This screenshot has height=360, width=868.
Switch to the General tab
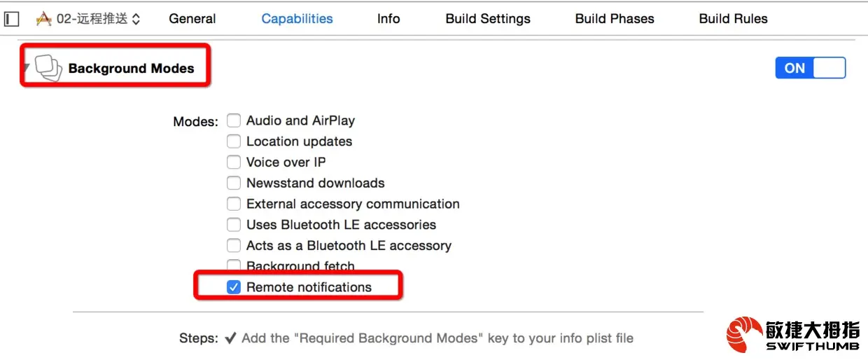click(x=192, y=19)
